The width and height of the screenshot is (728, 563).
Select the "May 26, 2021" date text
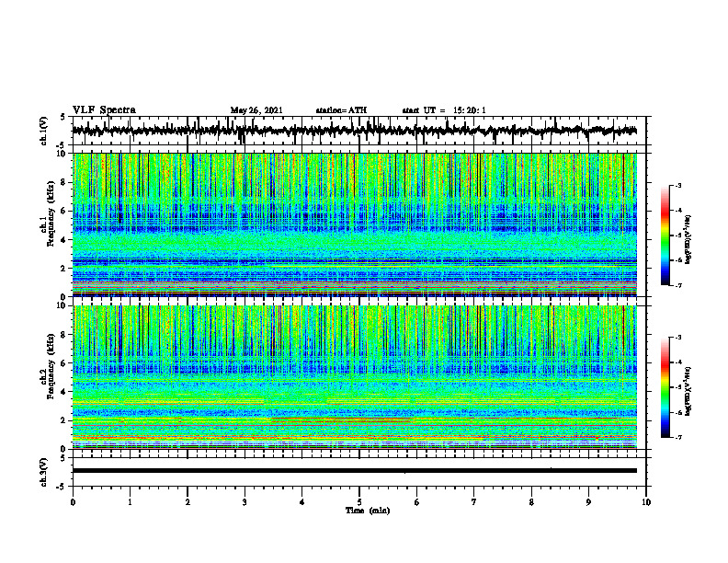[x=256, y=110]
